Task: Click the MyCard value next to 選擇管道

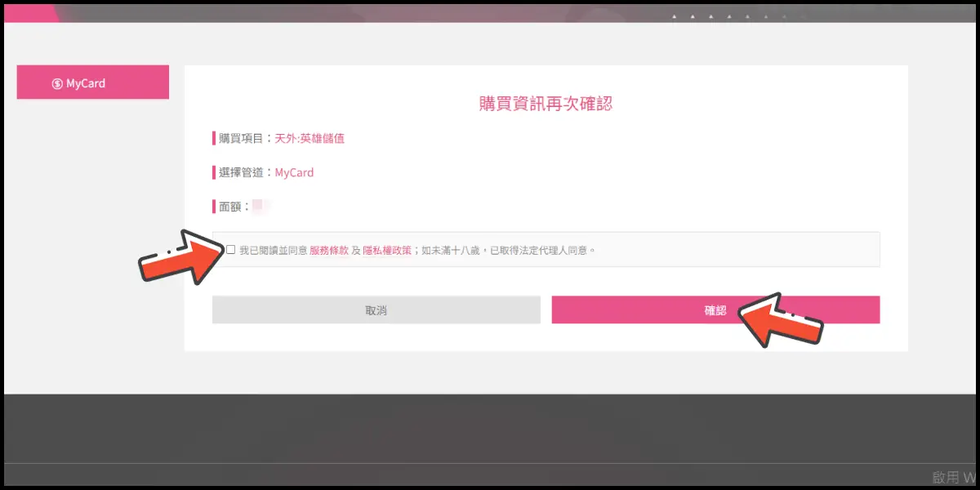Action: pos(294,173)
